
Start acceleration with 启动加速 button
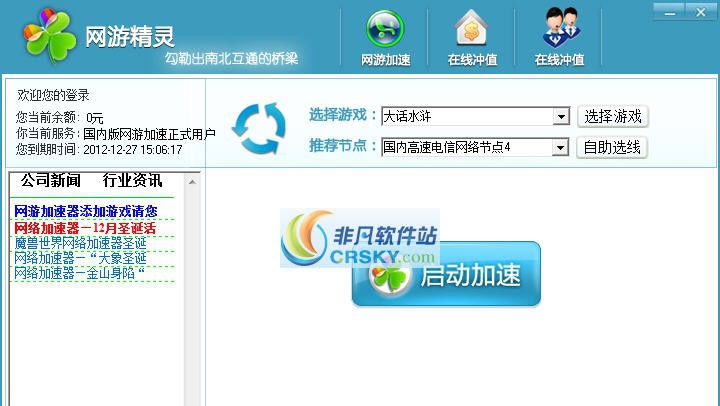(446, 274)
